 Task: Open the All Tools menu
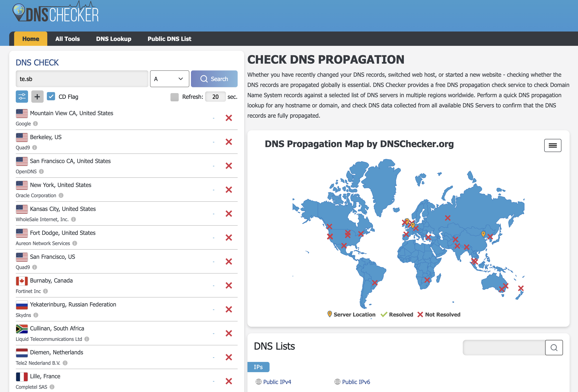[x=68, y=39]
